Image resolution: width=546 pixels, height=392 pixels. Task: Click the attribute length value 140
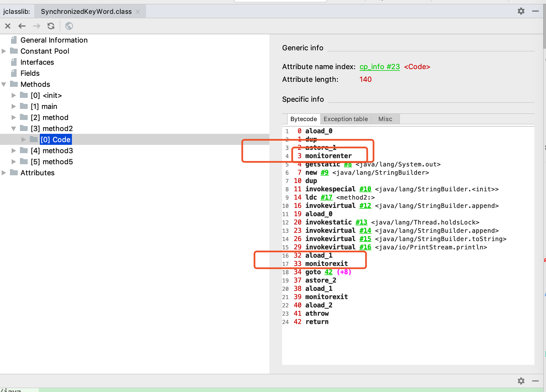tap(365, 79)
